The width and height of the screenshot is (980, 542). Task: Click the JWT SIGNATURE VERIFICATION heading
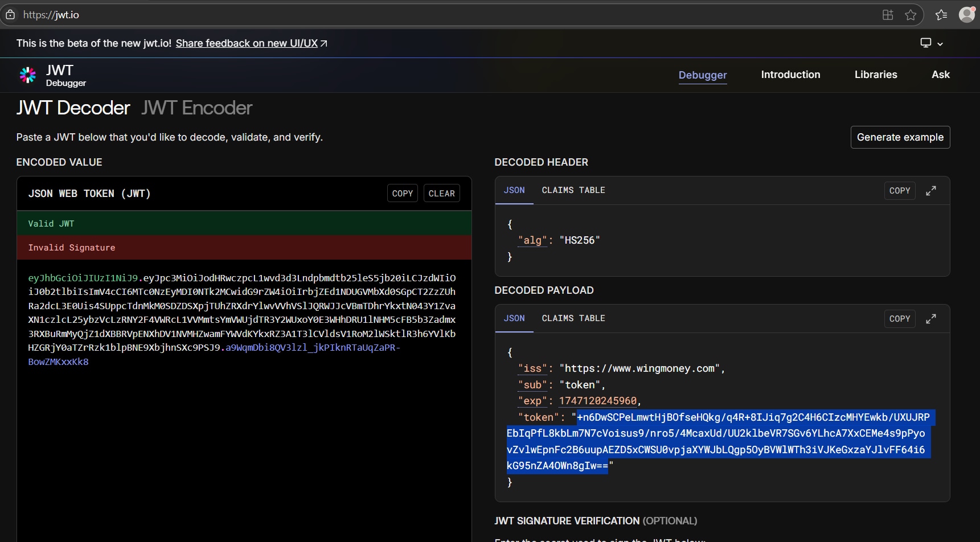click(596, 521)
